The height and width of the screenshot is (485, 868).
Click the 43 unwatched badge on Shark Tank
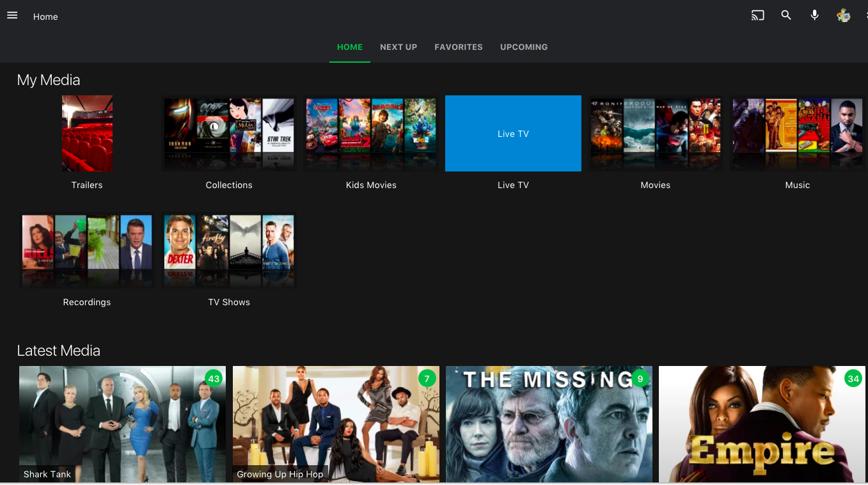214,379
